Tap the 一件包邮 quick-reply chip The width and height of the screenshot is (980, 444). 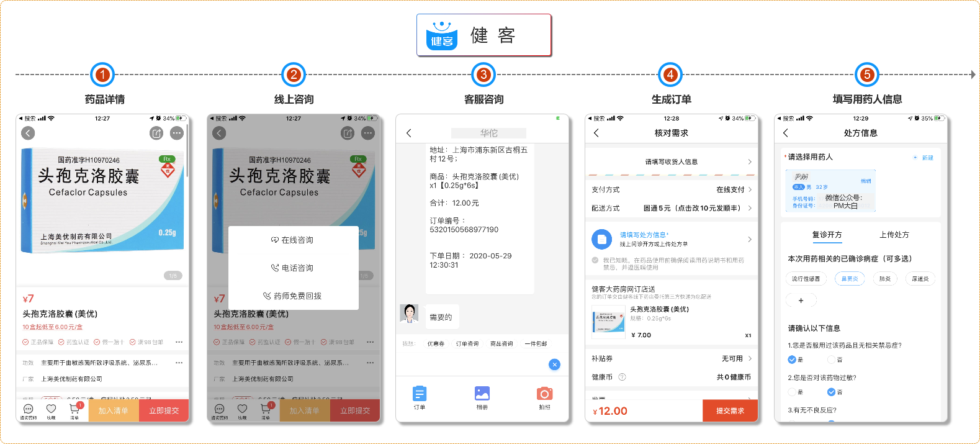[x=536, y=343]
